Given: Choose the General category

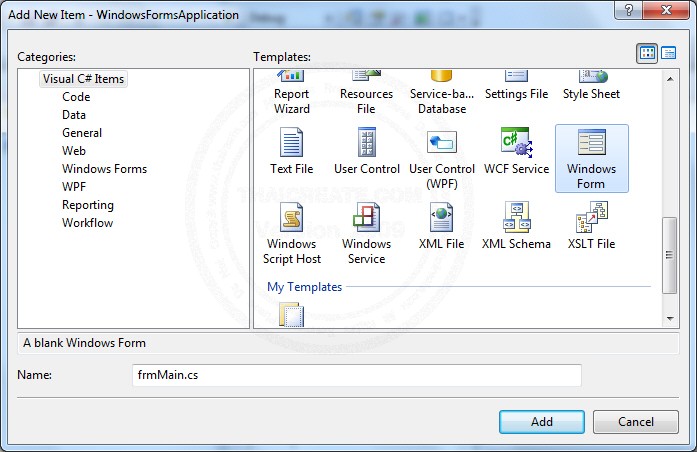Looking at the screenshot, I should pyautogui.click(x=82, y=133).
